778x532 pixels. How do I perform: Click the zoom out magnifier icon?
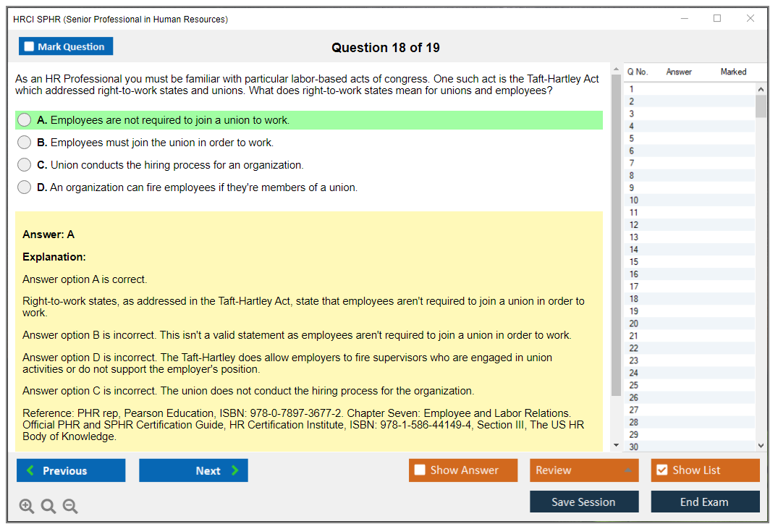[70, 507]
